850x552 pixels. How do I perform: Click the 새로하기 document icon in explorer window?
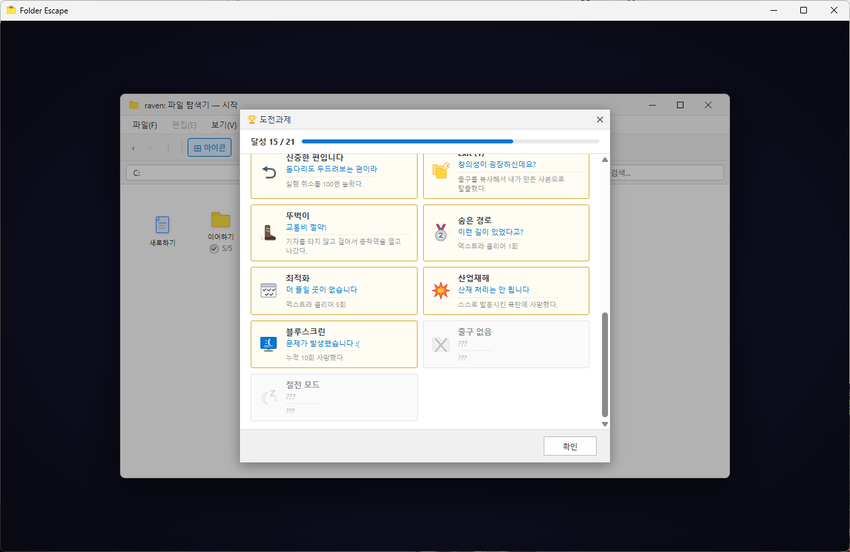click(162, 224)
